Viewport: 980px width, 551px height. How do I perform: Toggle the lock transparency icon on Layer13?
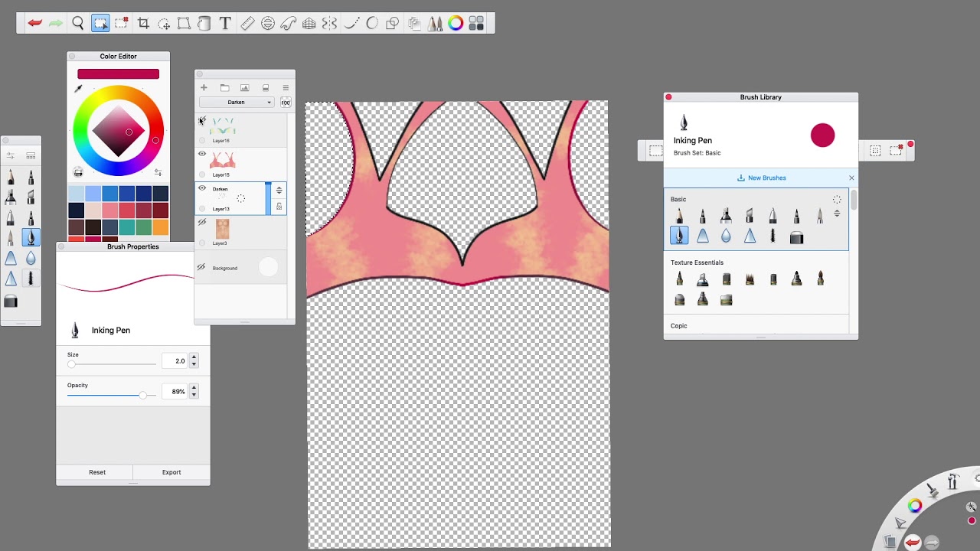(x=279, y=207)
